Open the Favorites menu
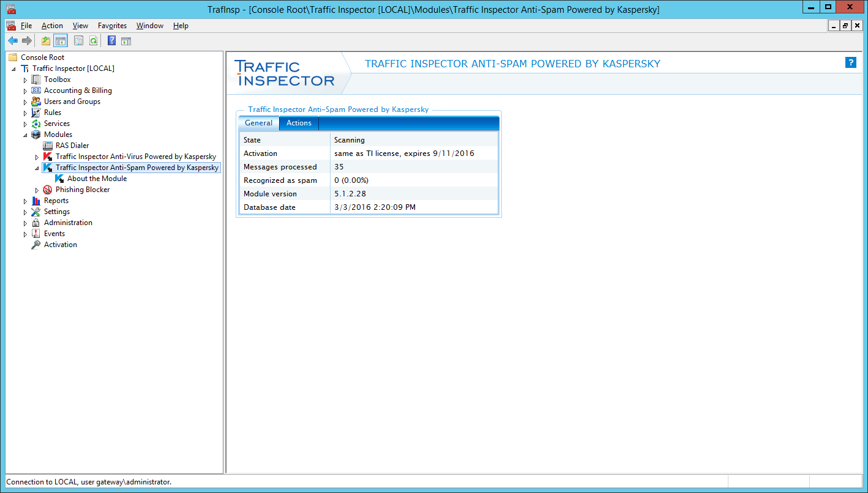 [x=112, y=26]
